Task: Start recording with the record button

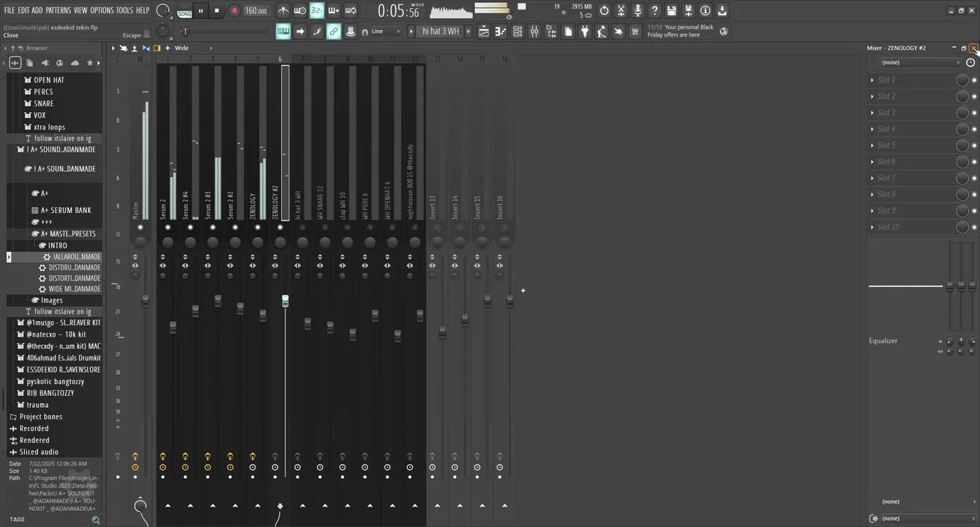Action: coord(234,10)
